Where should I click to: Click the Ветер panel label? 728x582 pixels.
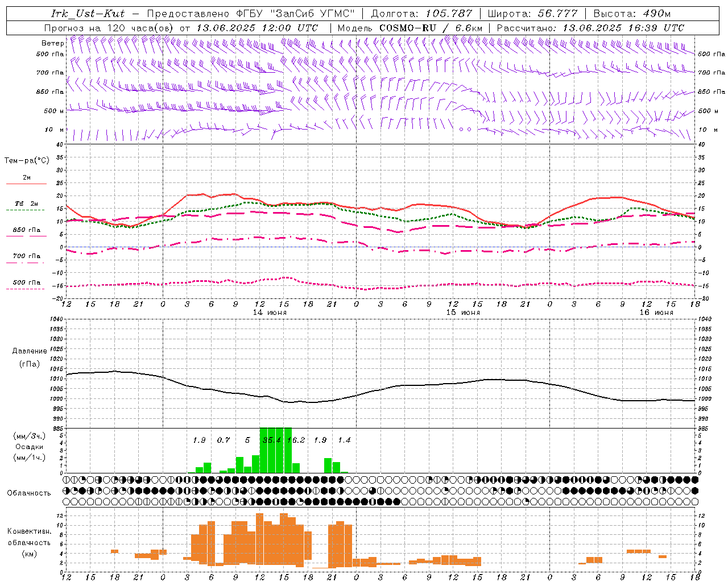click(52, 43)
